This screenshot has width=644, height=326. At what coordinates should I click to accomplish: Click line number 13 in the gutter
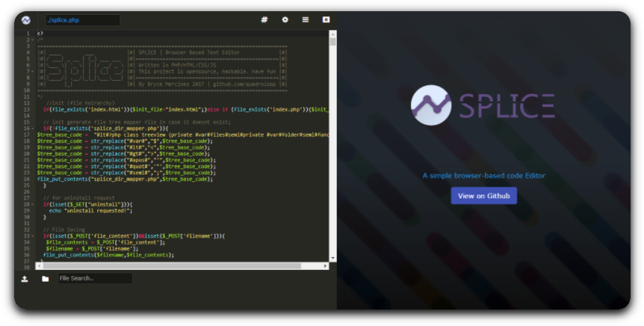click(27, 109)
